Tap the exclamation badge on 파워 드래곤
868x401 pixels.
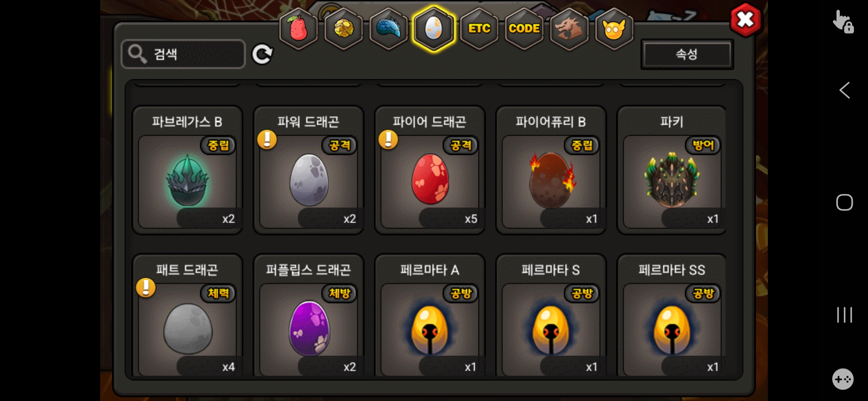267,140
